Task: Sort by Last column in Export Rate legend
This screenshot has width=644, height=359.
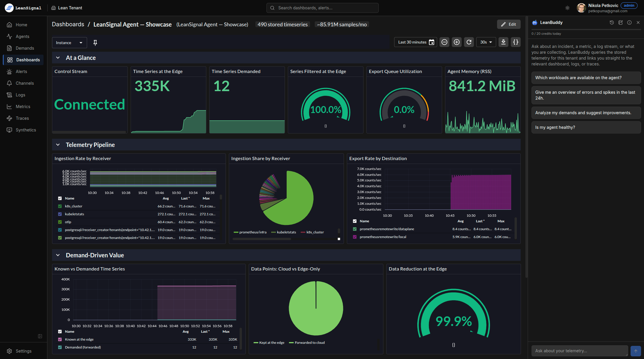Action: [480, 221]
